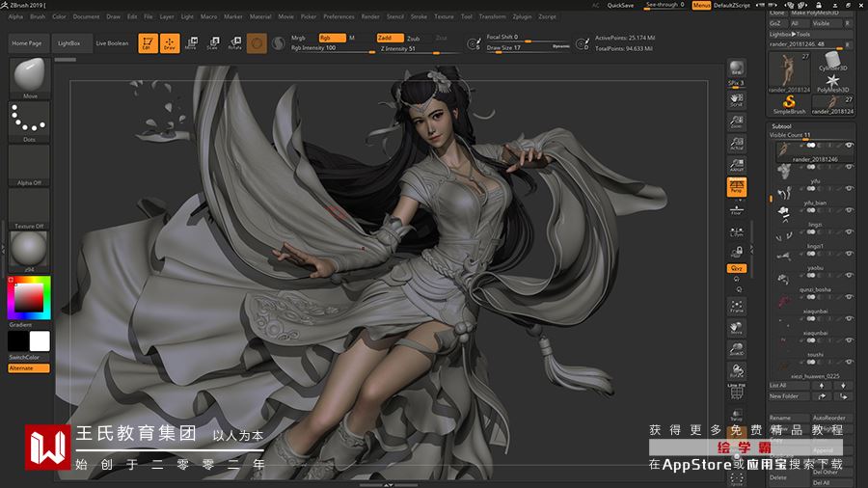Choose the Scale transform tool
This screenshot has width=868, height=488.
(x=212, y=43)
